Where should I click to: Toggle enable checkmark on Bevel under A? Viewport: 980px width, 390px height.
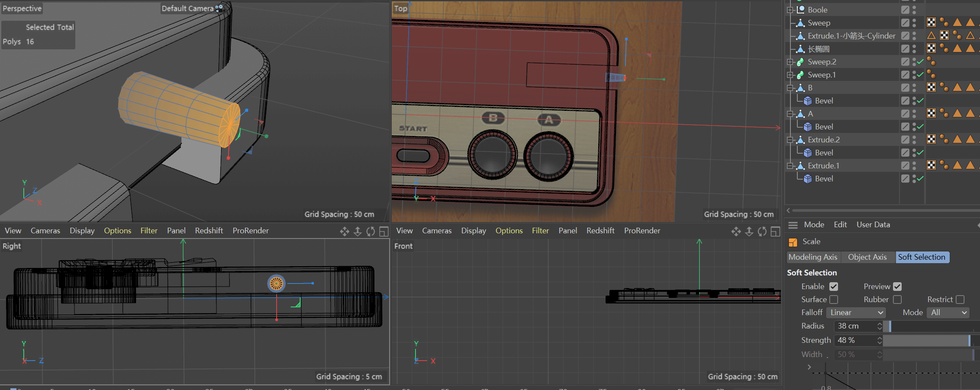(x=920, y=127)
